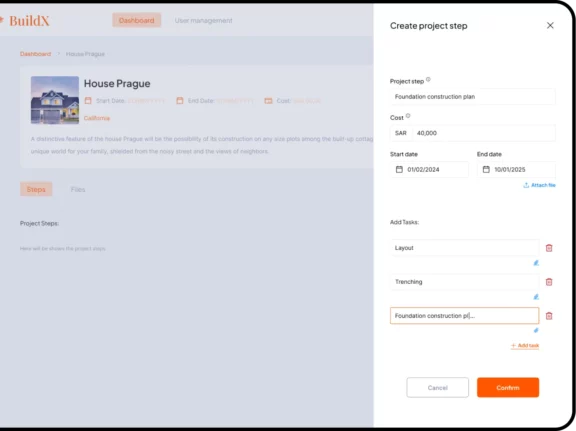Click the House Prague breadcrumb
576x431 pixels.
(x=85, y=54)
